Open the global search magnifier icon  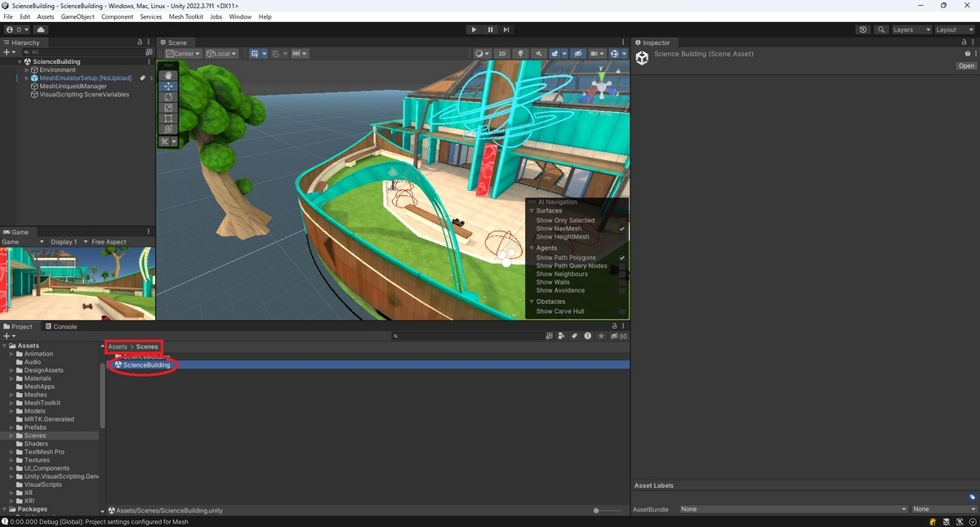[x=881, y=29]
